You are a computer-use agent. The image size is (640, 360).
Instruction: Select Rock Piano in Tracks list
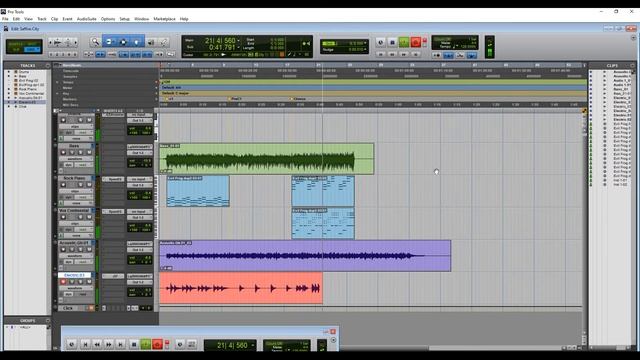point(28,89)
